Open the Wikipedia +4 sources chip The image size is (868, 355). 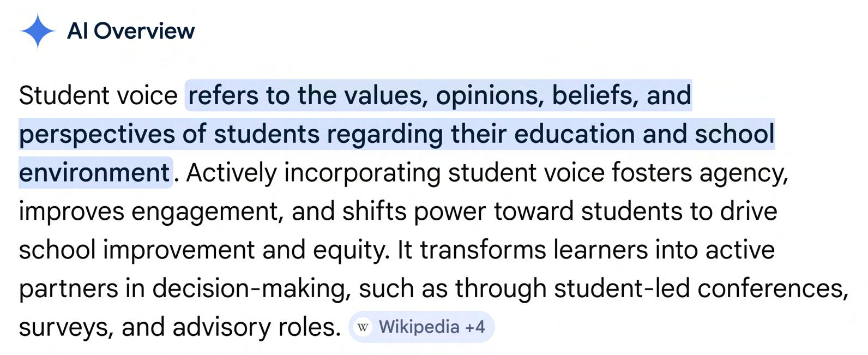[421, 327]
